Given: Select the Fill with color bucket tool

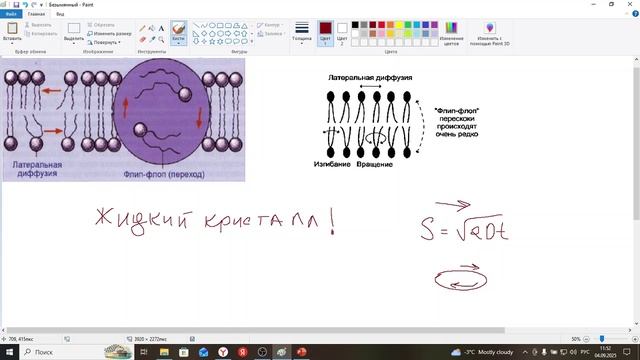Looking at the screenshot, I should click(151, 29).
